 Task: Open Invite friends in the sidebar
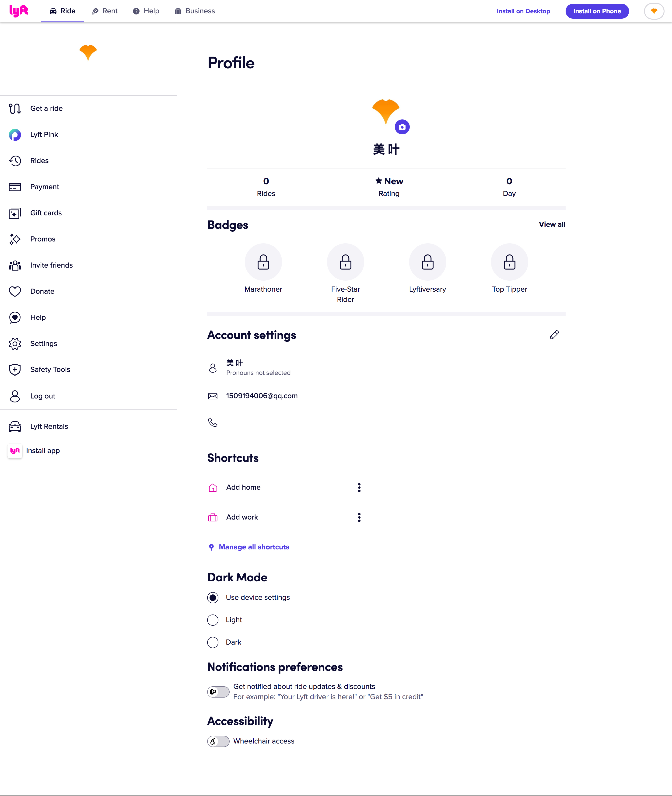click(x=51, y=265)
